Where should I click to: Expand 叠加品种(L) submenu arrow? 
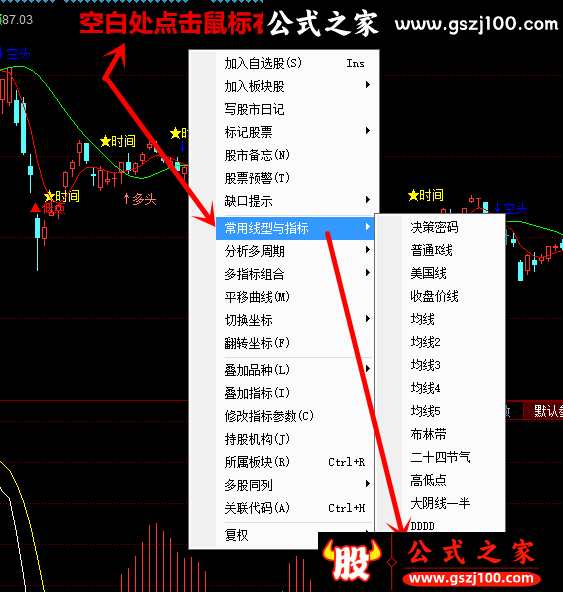[368, 369]
